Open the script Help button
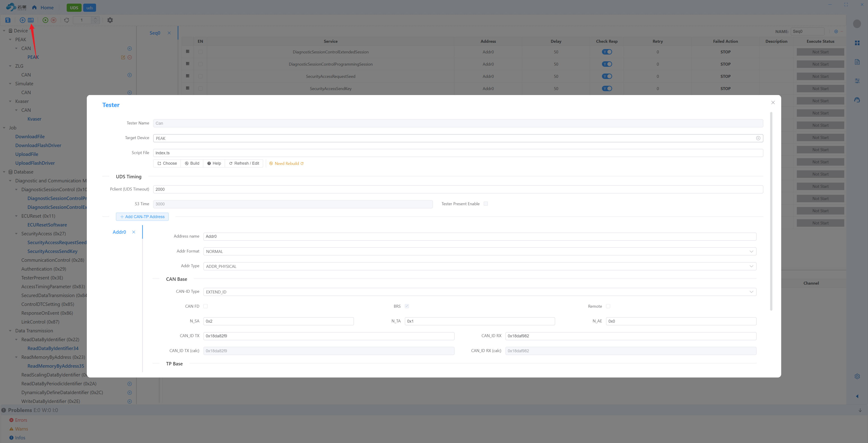 [214, 163]
